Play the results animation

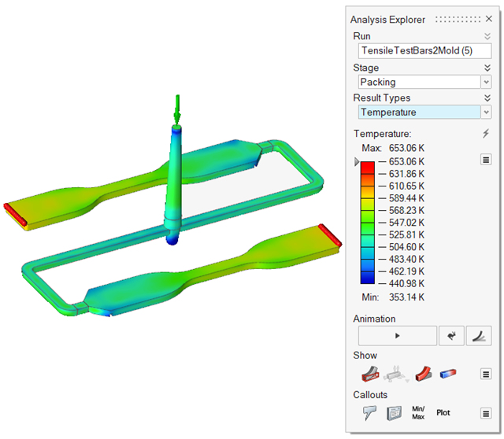[397, 335]
